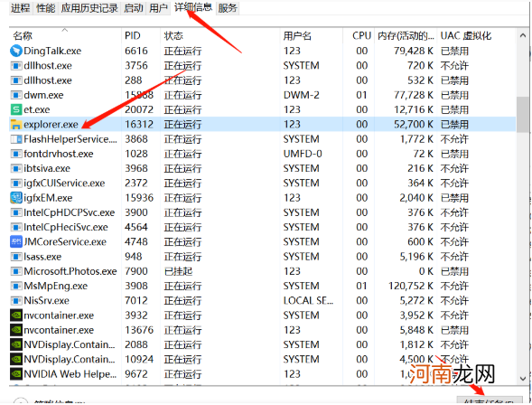Click the 已挂起 status of Microsoft.Photos.exe

tap(178, 271)
